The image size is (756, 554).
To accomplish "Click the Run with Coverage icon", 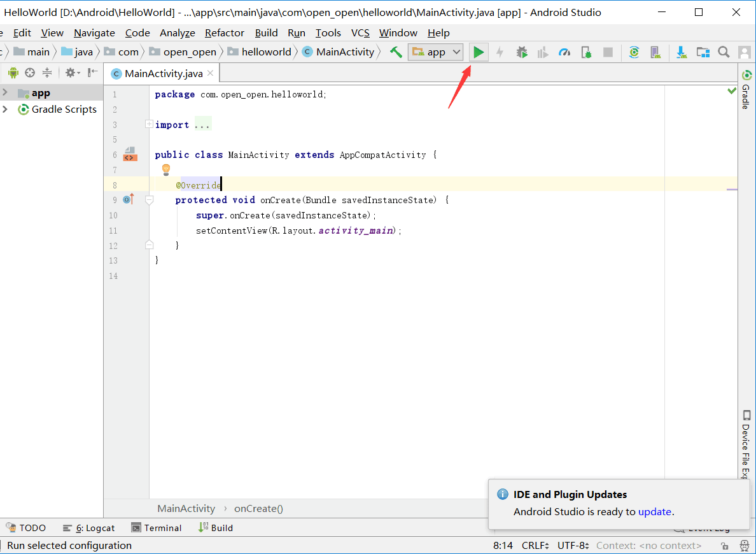I will [543, 52].
